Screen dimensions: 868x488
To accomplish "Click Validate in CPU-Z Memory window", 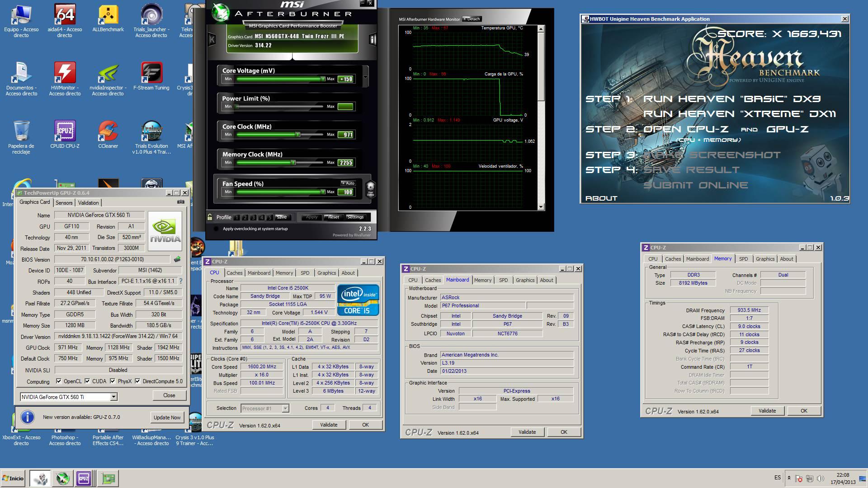I will click(767, 411).
